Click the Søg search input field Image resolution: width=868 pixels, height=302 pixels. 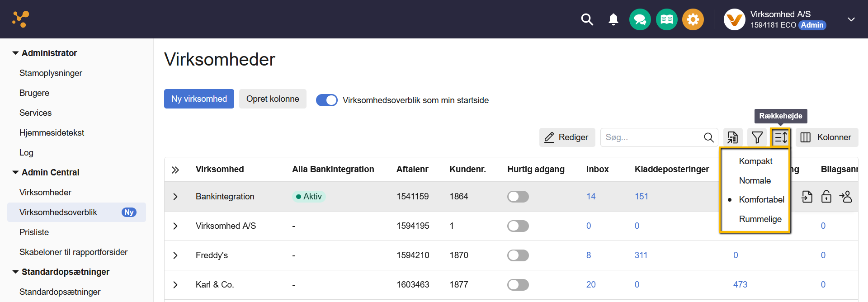click(x=651, y=137)
